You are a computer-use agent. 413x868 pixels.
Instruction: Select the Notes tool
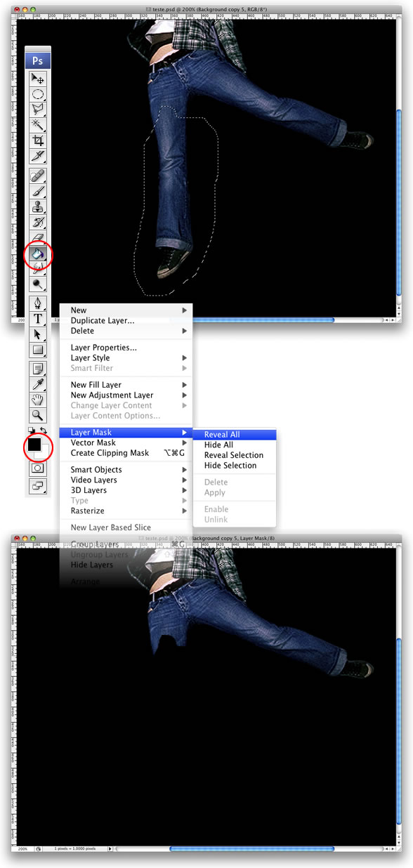[38, 369]
